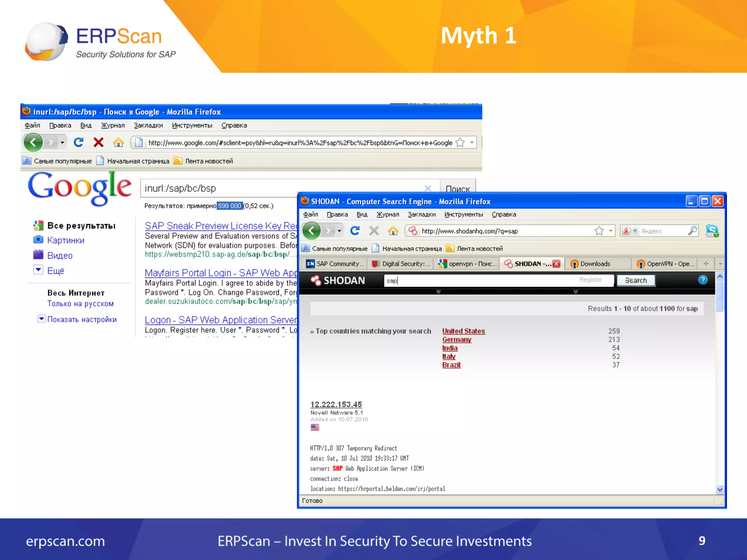Filter results by Germany
The height and width of the screenshot is (560, 747).
pyautogui.click(x=457, y=339)
